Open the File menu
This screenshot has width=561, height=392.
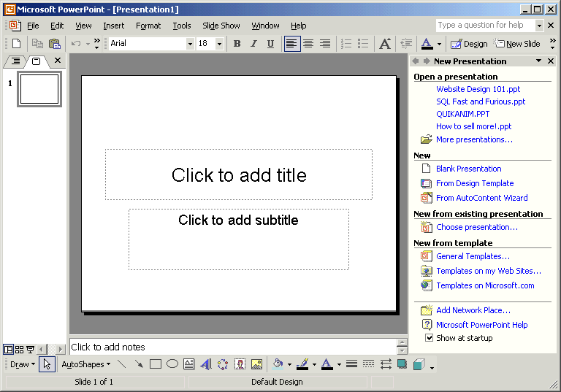pos(33,26)
